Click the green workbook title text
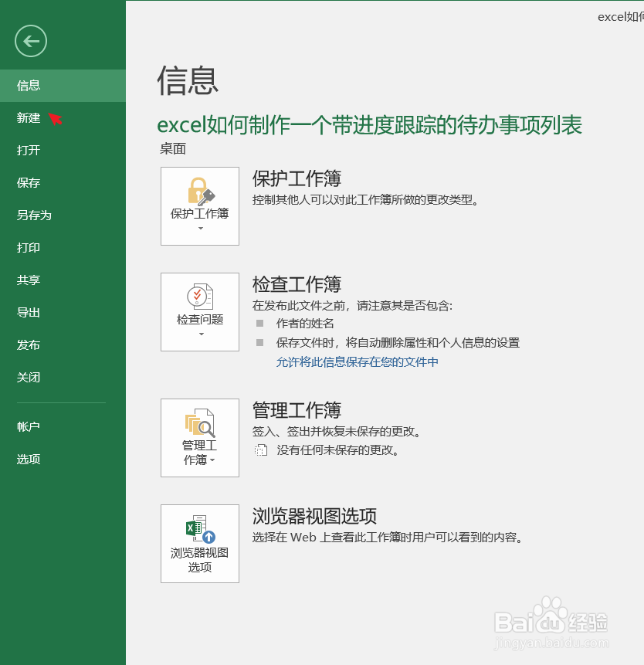The height and width of the screenshot is (665, 644). 369,124
